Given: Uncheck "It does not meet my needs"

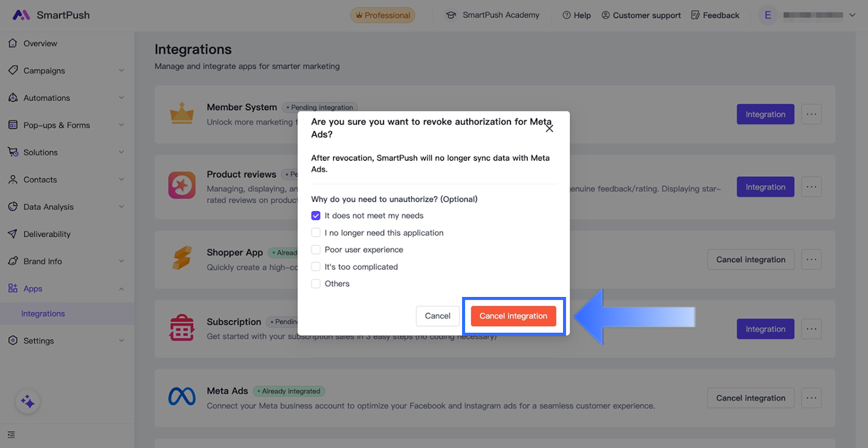Looking at the screenshot, I should pyautogui.click(x=316, y=216).
